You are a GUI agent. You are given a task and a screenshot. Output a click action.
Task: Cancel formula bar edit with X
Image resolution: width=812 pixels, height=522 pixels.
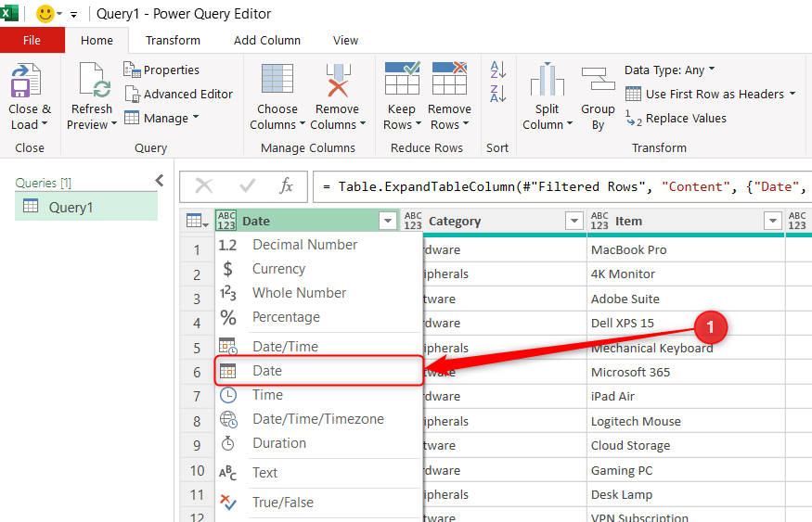[x=204, y=185]
